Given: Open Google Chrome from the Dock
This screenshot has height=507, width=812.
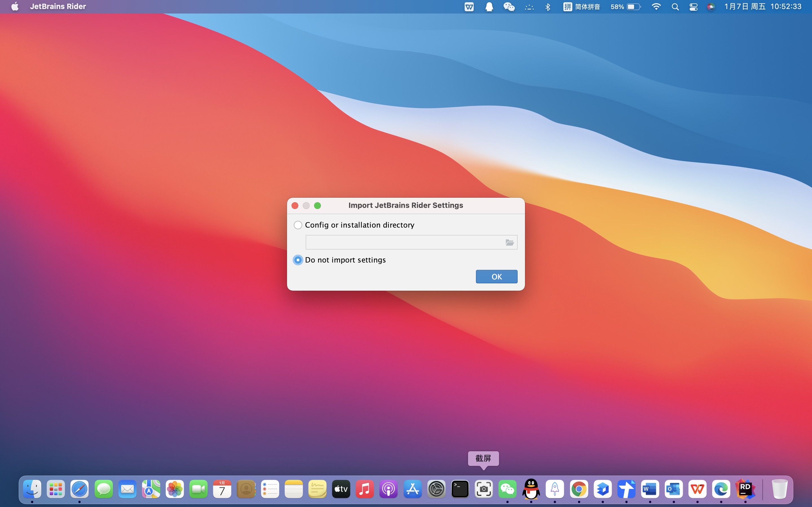Looking at the screenshot, I should click(579, 489).
